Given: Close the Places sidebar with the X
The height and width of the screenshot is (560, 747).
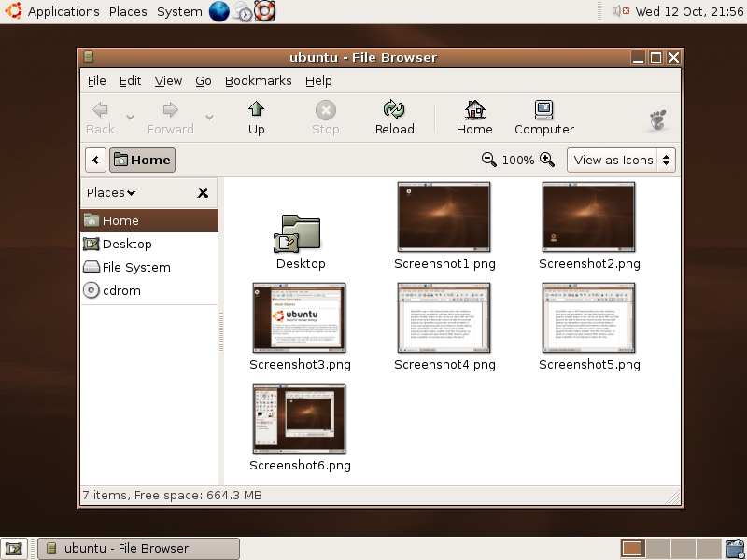Looking at the screenshot, I should pos(203,192).
